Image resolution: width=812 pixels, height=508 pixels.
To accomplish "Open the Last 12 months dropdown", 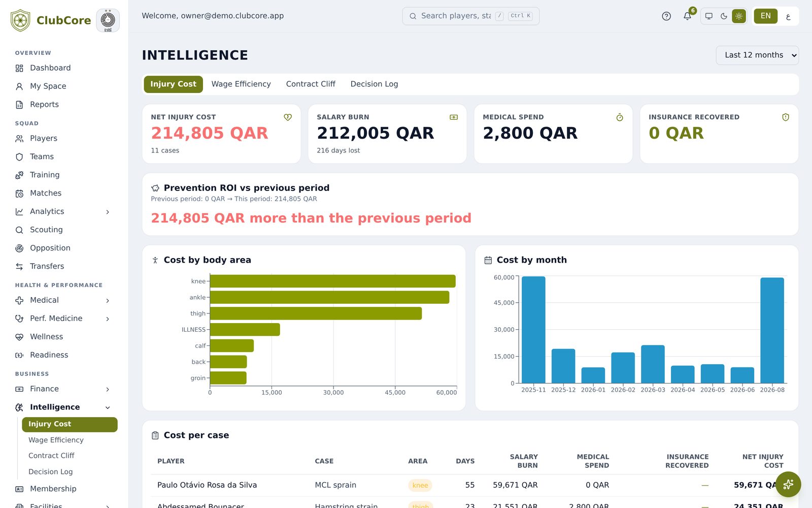I will pos(757,55).
